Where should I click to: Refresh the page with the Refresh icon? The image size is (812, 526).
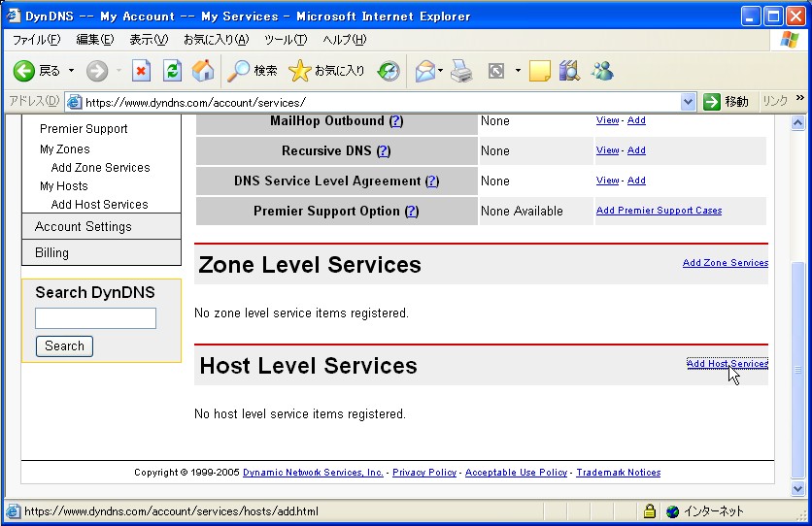click(172, 71)
